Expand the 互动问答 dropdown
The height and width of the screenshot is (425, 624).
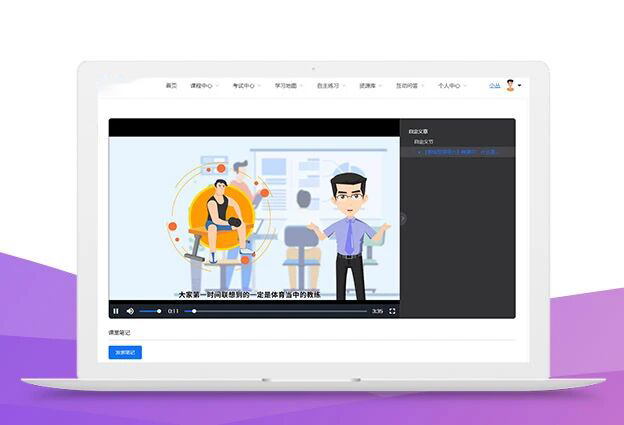(x=409, y=86)
